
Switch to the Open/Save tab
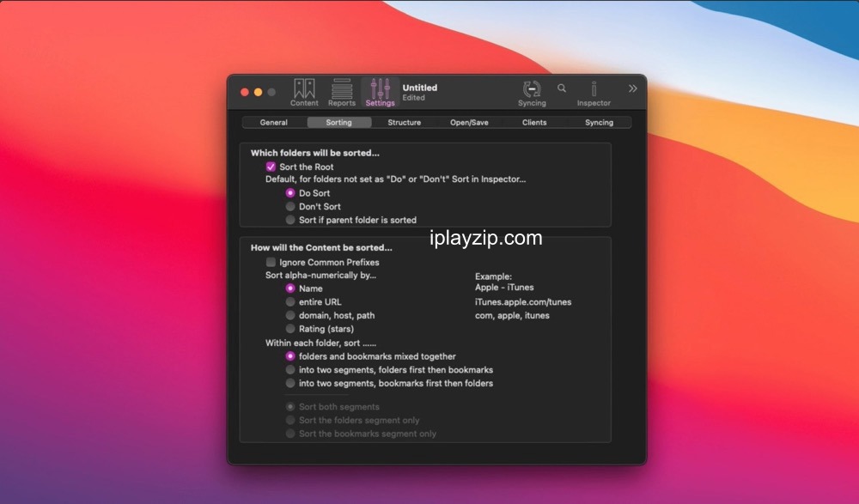pos(469,122)
